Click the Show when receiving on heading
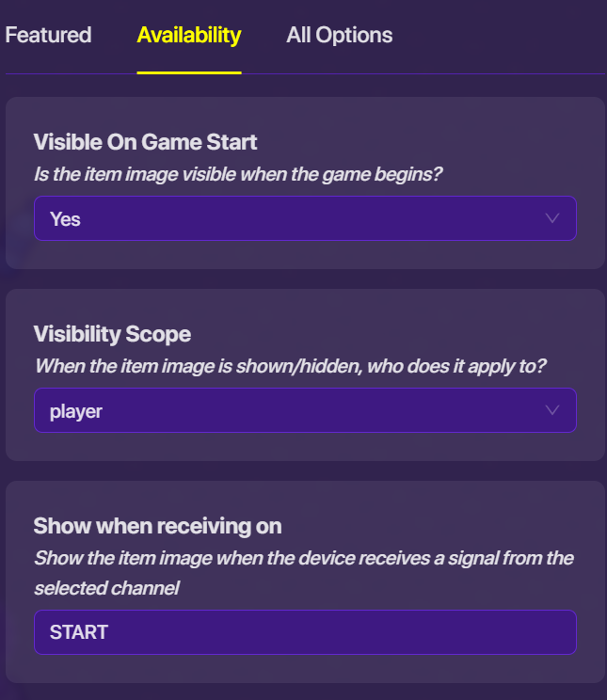Viewport: 607px width, 700px height. [157, 526]
